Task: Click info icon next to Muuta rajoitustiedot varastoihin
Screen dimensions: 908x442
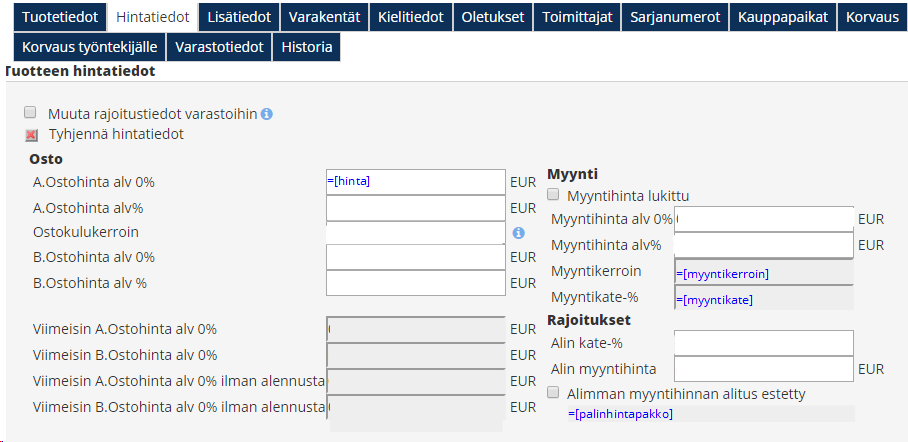Action: pos(267,114)
